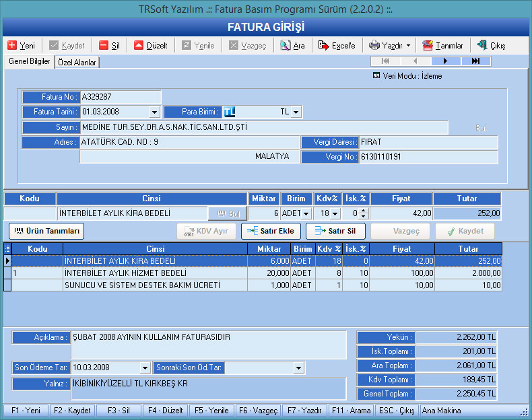Click the Kaydet toolbar button at top
Screen dimensions: 532x420
click(67, 45)
